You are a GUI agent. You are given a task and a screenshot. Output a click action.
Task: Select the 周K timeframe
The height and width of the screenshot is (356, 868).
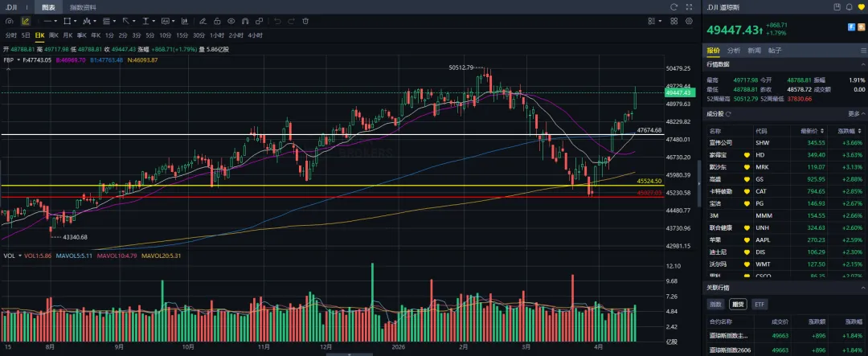click(54, 35)
